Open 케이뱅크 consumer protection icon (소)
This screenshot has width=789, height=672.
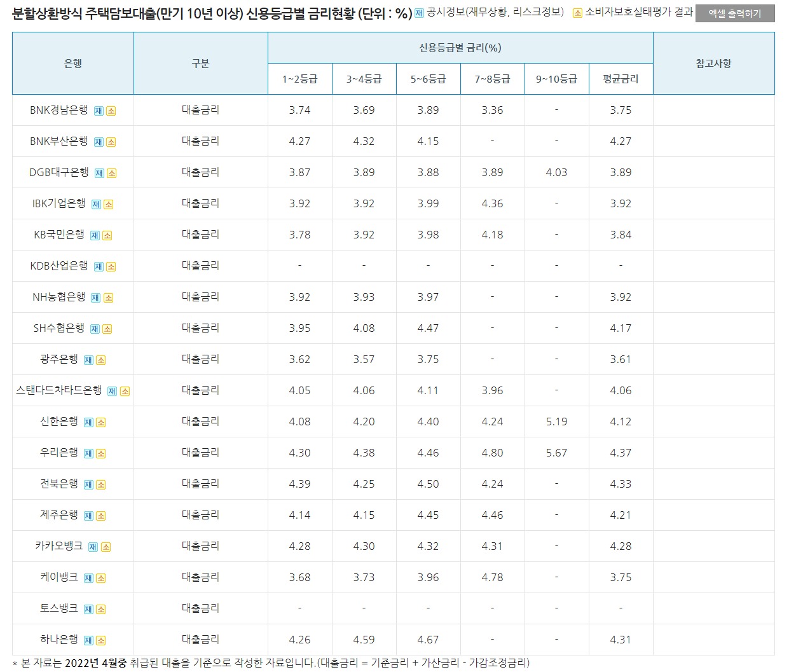pyautogui.click(x=100, y=578)
